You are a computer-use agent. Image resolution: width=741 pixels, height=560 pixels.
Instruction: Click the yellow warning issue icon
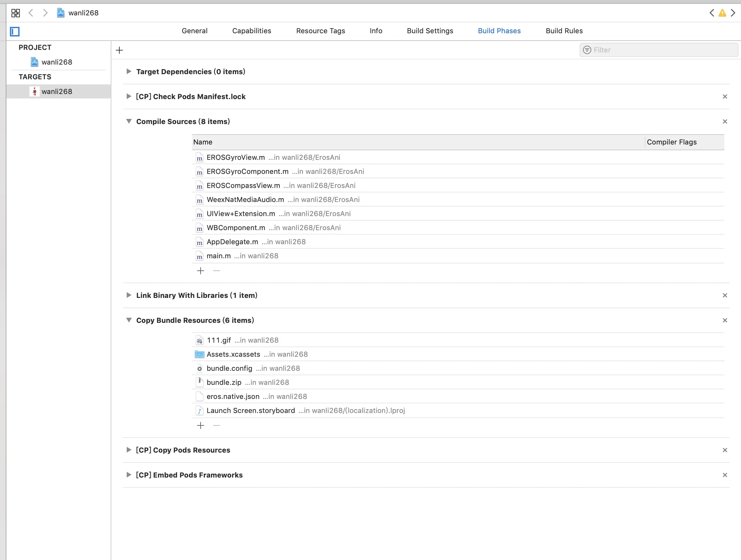pyautogui.click(x=722, y=13)
